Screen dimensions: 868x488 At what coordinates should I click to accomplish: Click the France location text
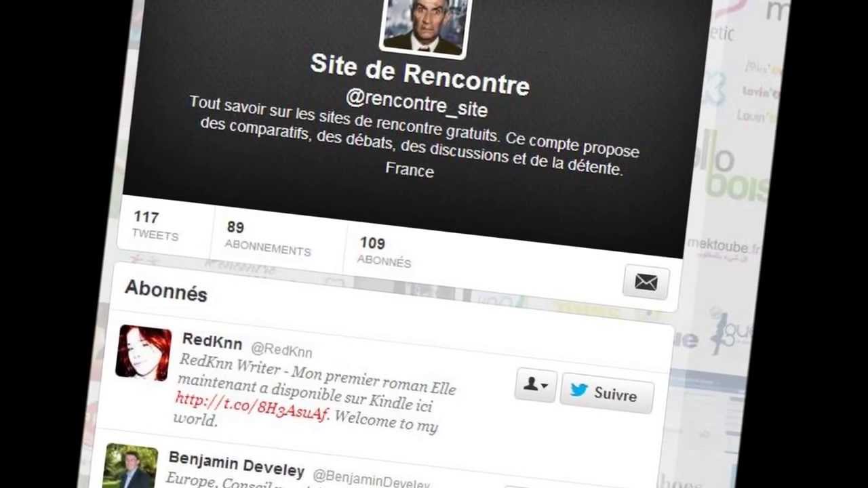tap(410, 169)
